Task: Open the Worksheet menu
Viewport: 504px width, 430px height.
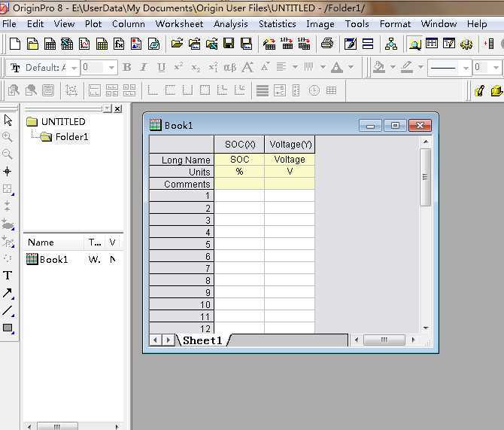Action: [179, 24]
